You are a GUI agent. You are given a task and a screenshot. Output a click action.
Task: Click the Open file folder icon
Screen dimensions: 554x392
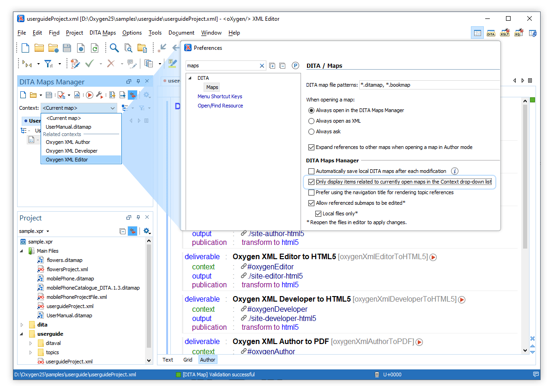(x=39, y=48)
